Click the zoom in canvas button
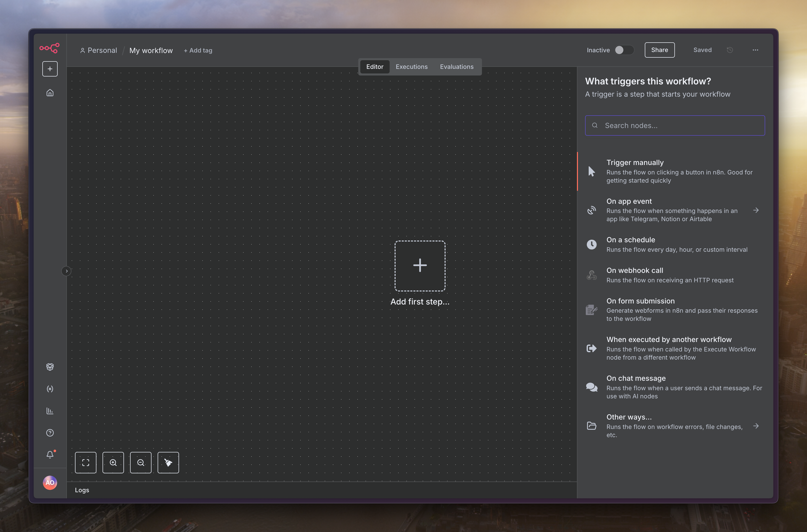Image resolution: width=807 pixels, height=532 pixels. click(113, 462)
